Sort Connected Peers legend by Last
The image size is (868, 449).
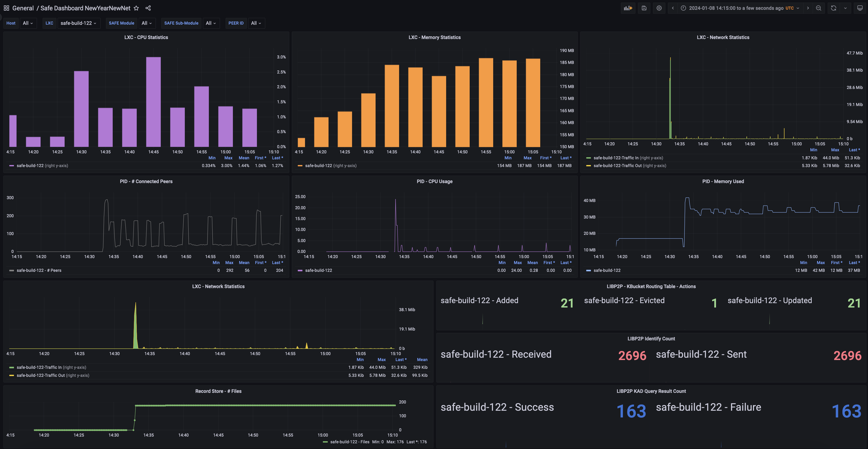tap(277, 263)
